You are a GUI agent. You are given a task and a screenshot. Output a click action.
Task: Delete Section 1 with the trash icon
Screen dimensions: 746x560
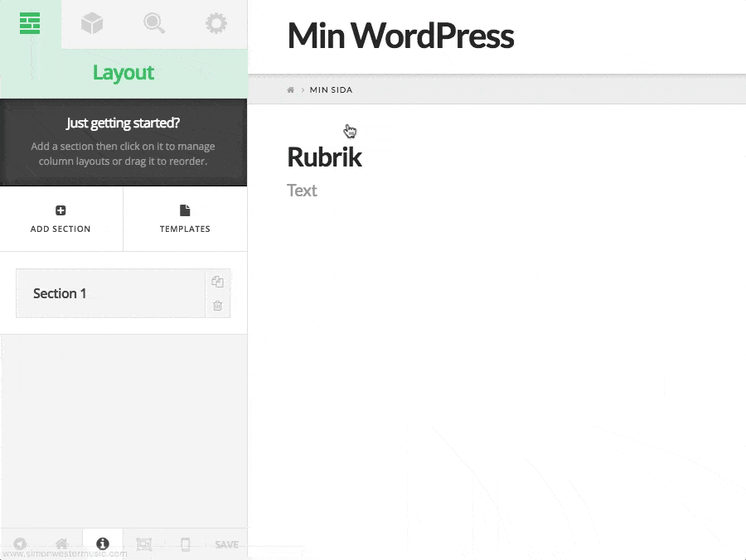[x=217, y=306]
